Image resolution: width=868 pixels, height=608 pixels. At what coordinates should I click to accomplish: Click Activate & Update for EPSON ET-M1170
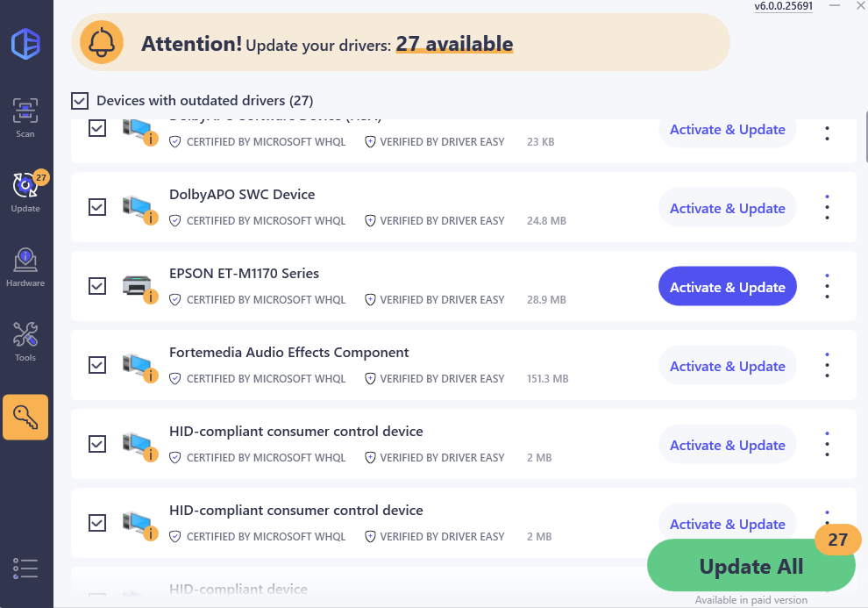tap(727, 287)
